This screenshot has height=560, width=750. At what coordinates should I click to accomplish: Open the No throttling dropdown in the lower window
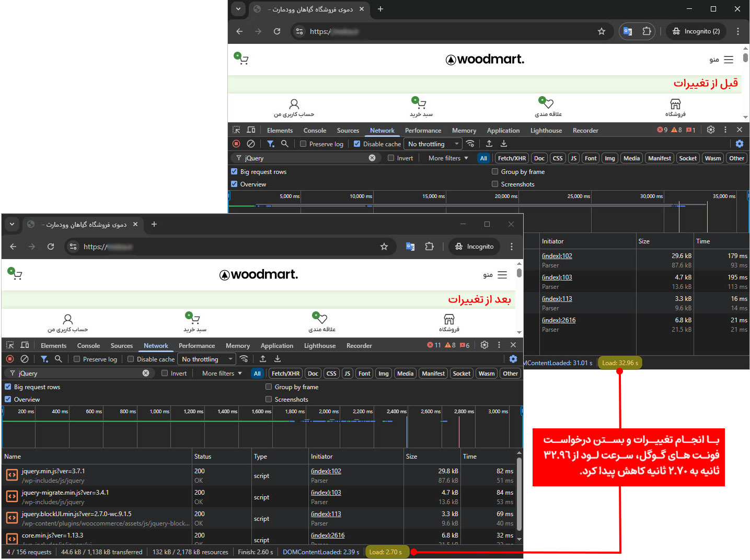pyautogui.click(x=206, y=359)
